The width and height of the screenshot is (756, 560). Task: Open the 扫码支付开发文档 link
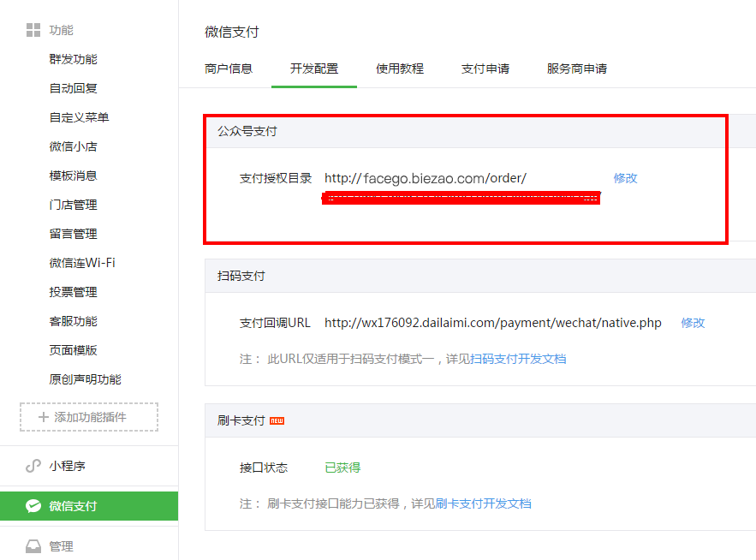point(518,359)
